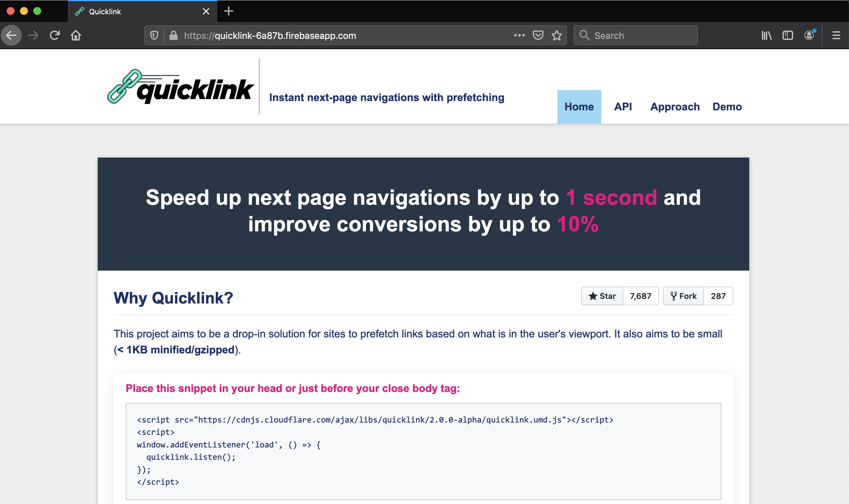Open the browser home page
Image resolution: width=849 pixels, height=504 pixels.
(76, 35)
